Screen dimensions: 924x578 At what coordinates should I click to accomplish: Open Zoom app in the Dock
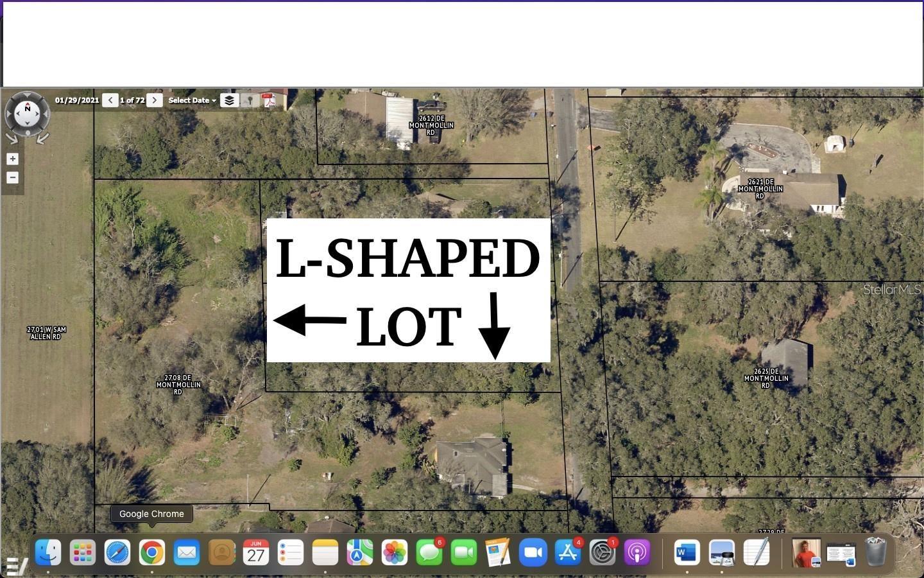click(x=533, y=552)
